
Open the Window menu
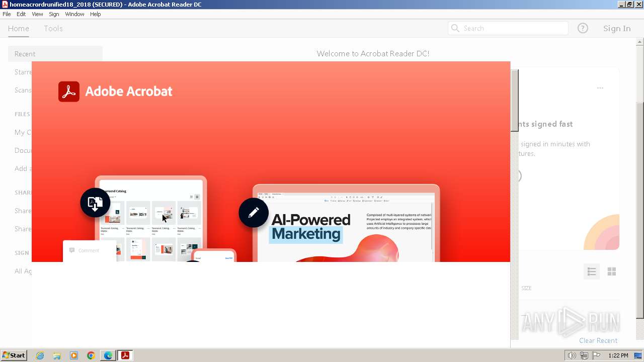(74, 14)
